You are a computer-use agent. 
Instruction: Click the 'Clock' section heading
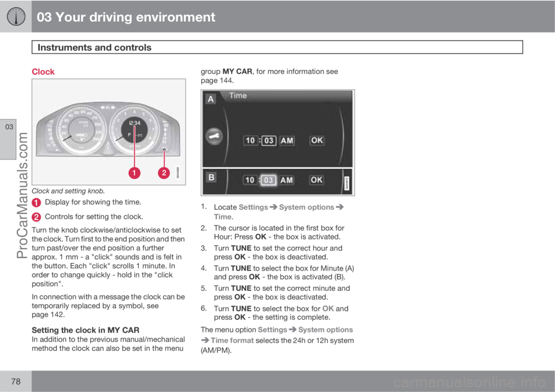[43, 72]
